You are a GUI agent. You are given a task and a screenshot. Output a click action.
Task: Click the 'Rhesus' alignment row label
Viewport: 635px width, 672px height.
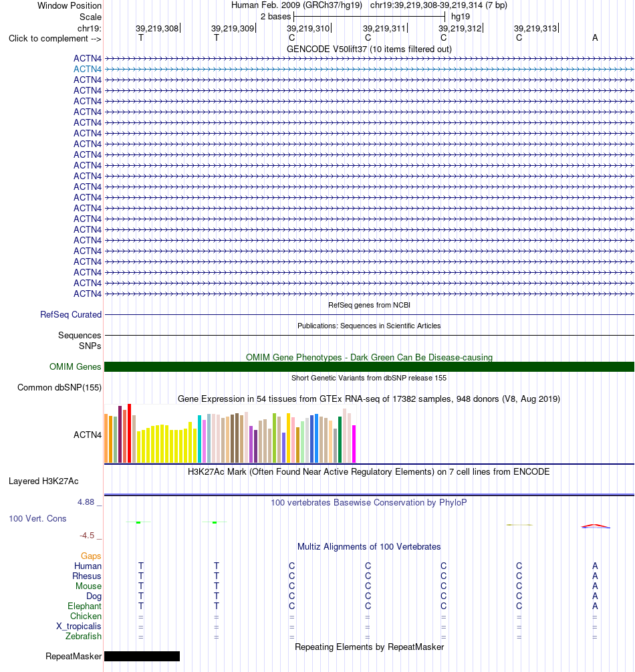87,576
